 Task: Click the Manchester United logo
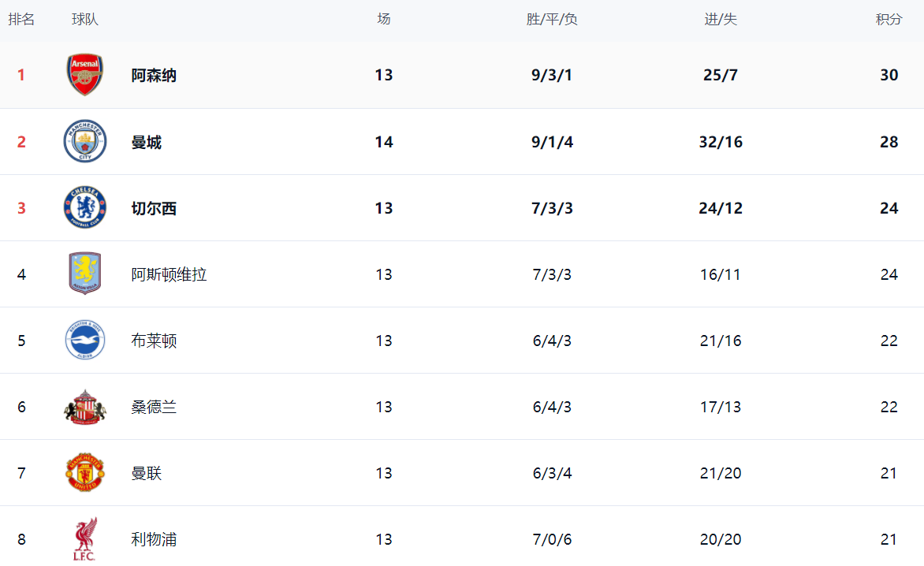click(x=84, y=473)
